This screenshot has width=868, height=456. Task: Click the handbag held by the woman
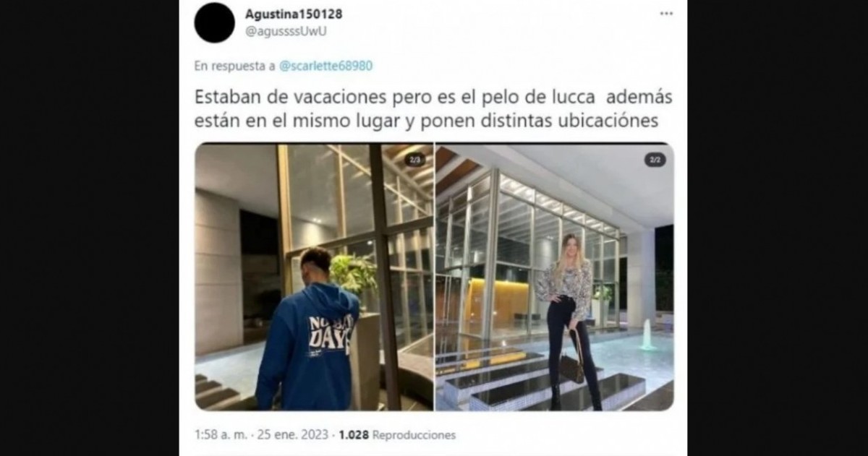coord(573,369)
